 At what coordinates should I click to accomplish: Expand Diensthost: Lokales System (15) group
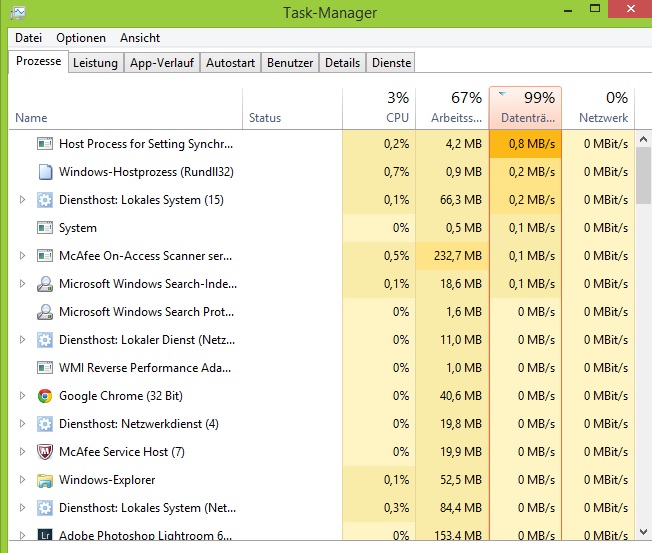(22, 200)
